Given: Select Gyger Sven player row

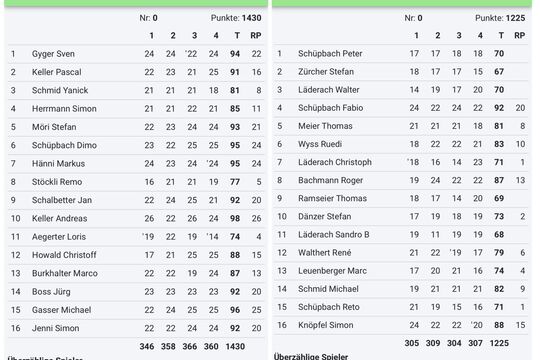Looking at the screenshot, I should coord(136,54).
